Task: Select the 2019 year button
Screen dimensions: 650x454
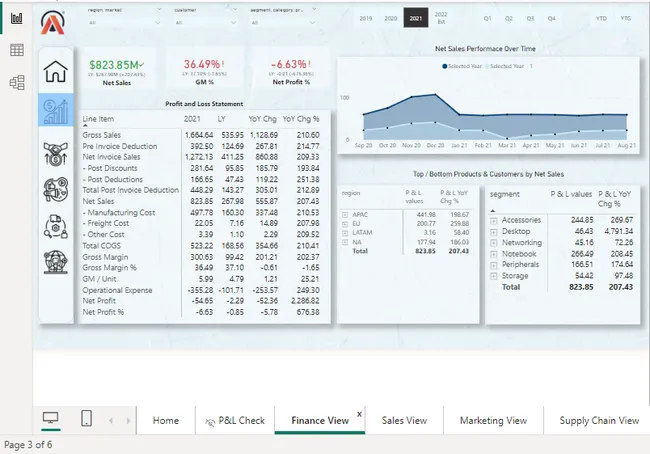Action: point(366,18)
